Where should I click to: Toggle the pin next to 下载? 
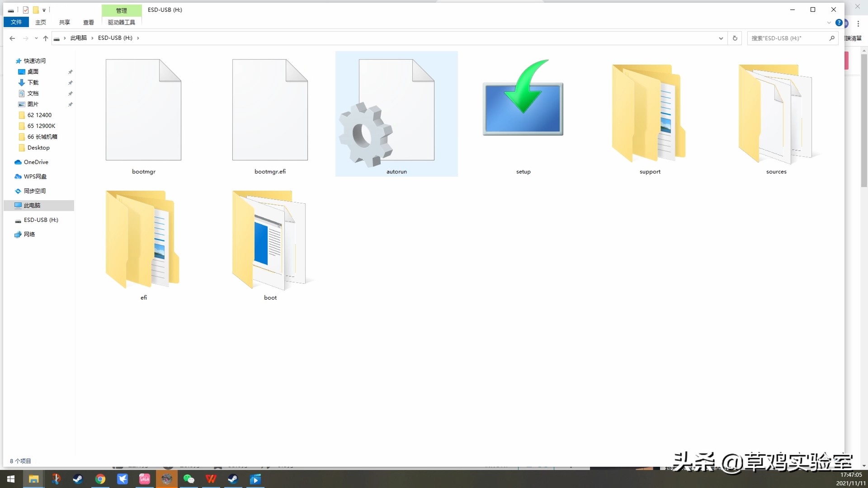(71, 82)
